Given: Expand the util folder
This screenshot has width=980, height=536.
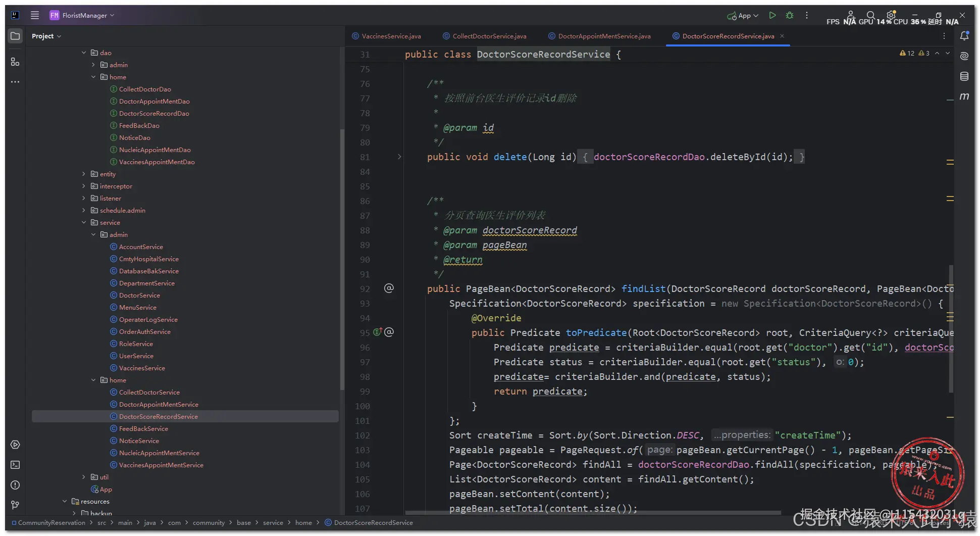Looking at the screenshot, I should [x=84, y=477].
